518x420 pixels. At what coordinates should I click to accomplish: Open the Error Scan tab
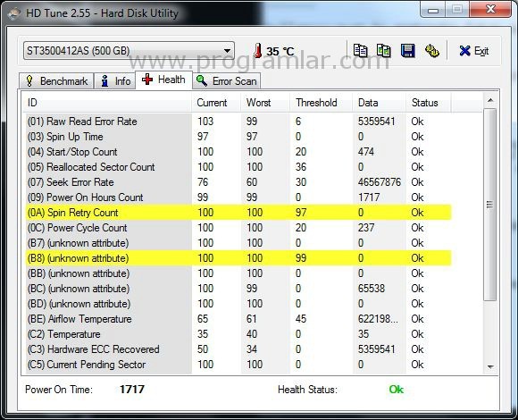[x=227, y=81]
